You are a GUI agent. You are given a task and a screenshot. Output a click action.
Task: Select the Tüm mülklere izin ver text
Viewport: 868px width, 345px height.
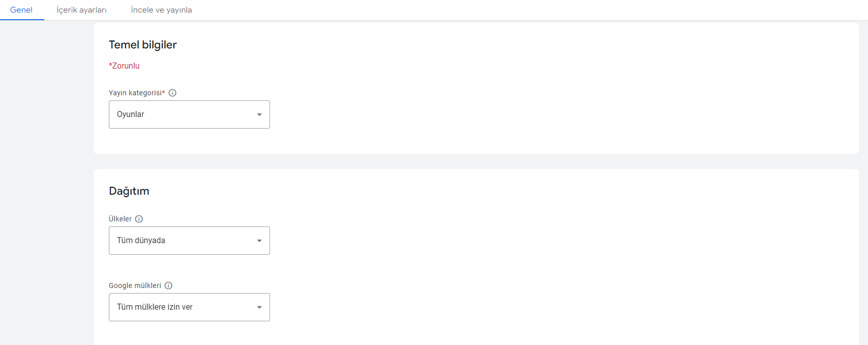click(x=155, y=307)
